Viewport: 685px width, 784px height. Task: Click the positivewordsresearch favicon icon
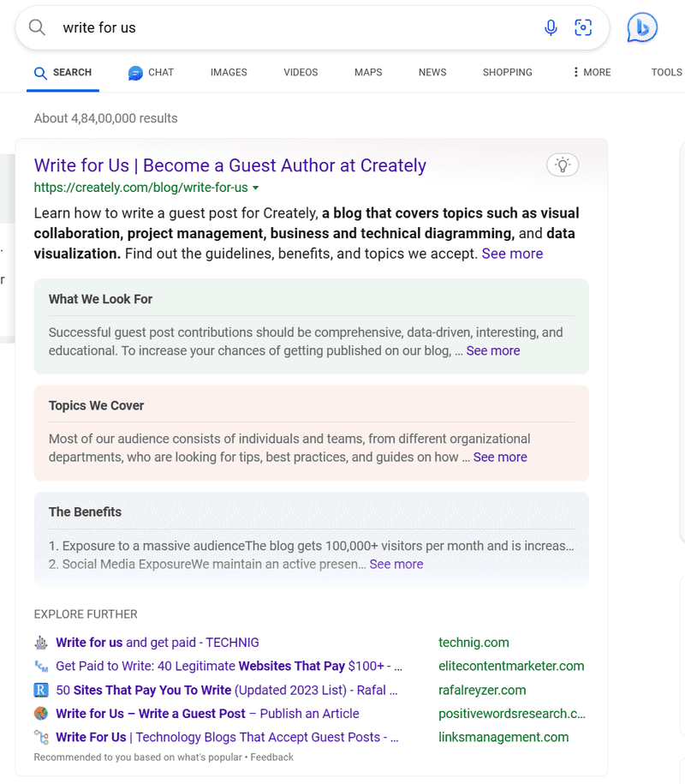[41, 714]
